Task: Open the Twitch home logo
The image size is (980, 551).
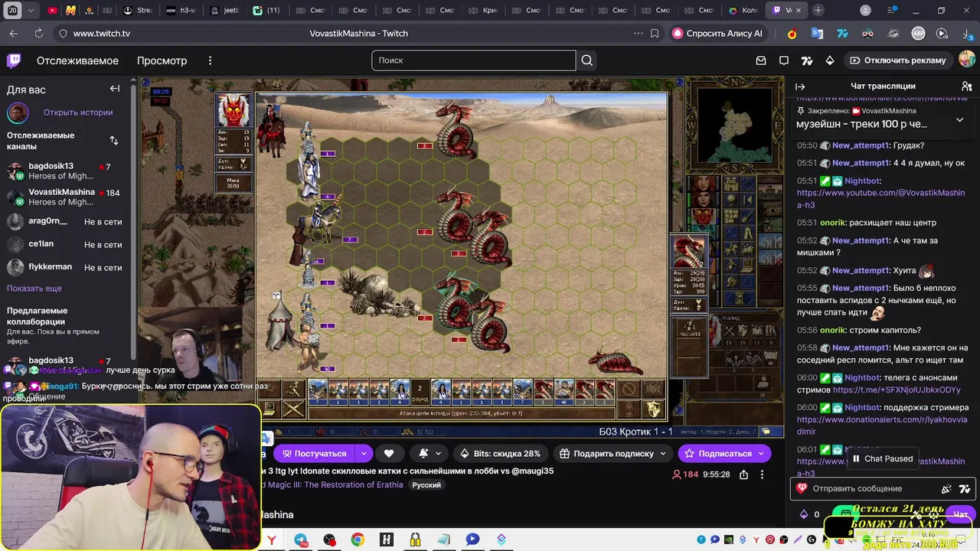Action: click(14, 60)
